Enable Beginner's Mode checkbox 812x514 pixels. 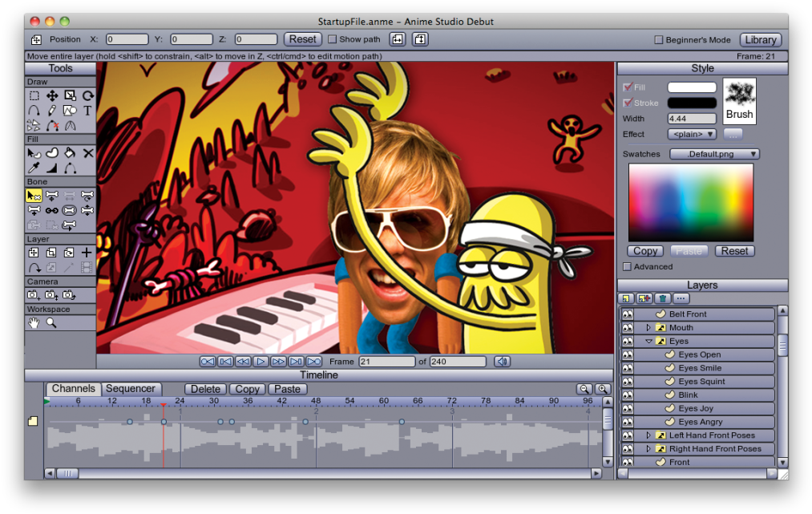click(659, 40)
